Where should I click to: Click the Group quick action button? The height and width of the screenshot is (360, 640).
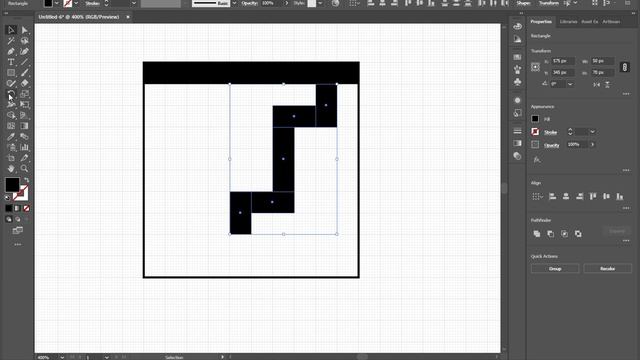point(555,269)
